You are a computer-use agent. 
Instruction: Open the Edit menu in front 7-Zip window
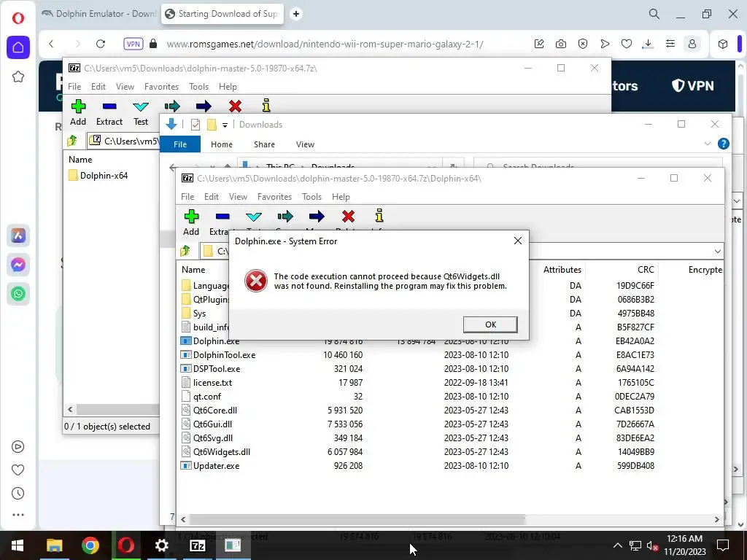(211, 197)
